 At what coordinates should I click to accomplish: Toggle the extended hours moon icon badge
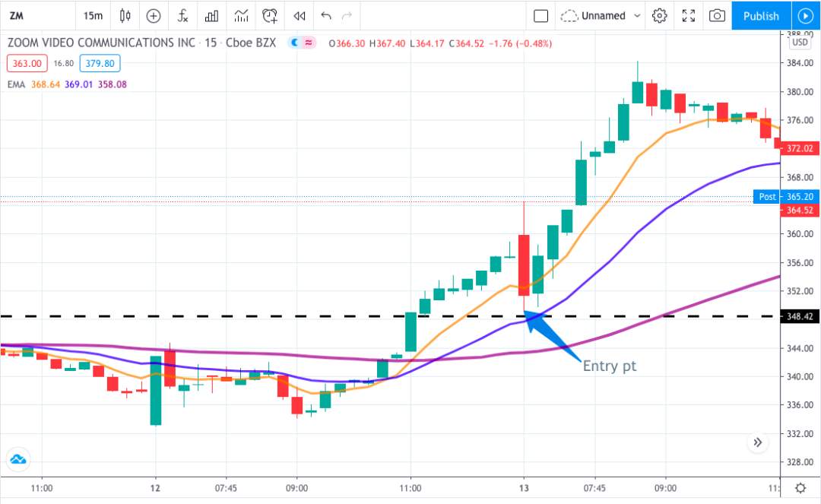point(295,43)
